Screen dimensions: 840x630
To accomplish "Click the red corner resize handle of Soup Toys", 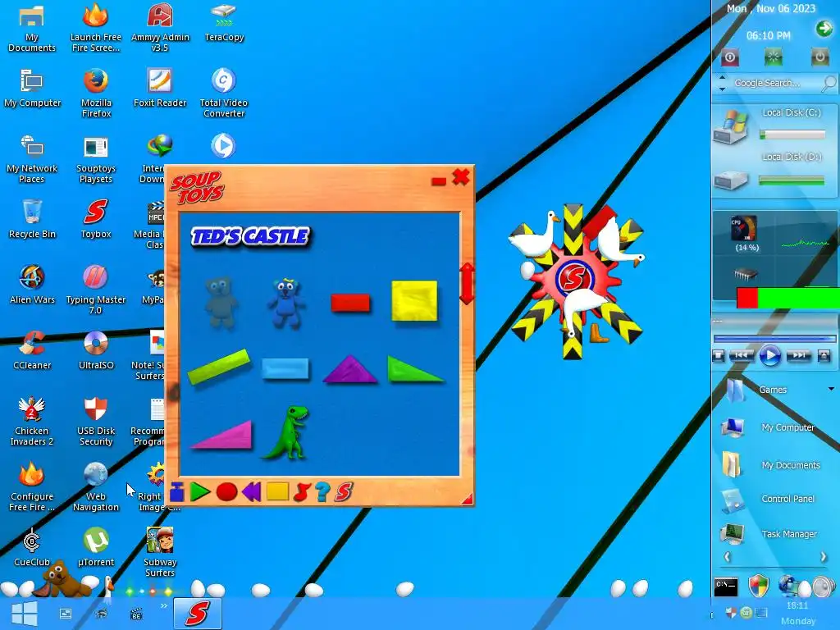I will (467, 499).
